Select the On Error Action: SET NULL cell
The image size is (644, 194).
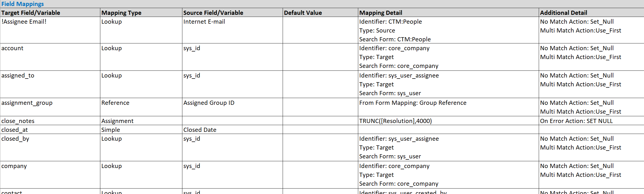pyautogui.click(x=591, y=121)
